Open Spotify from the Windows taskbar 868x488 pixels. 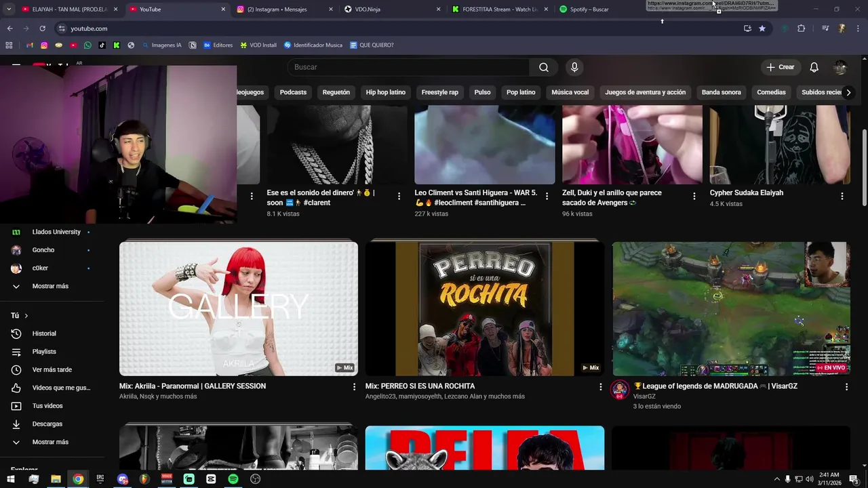coord(233,479)
